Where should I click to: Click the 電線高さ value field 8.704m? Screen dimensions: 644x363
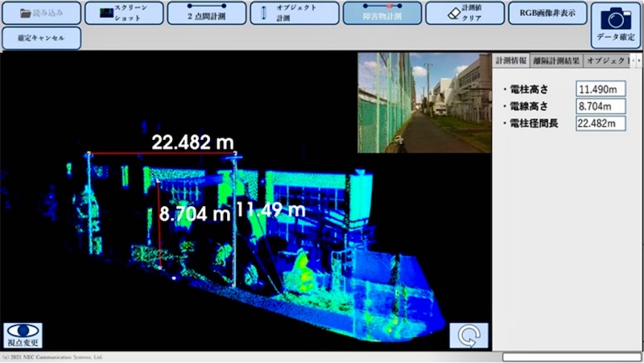601,105
